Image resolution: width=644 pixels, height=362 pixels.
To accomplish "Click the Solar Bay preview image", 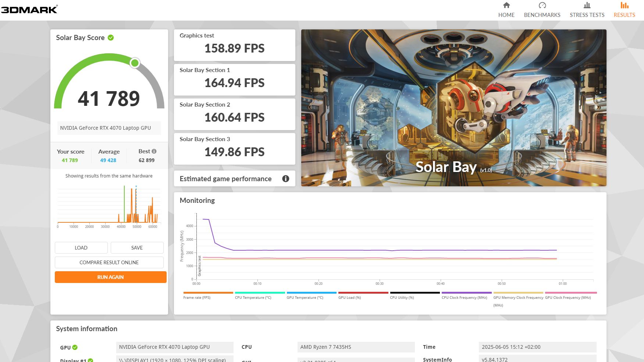I will [453, 108].
